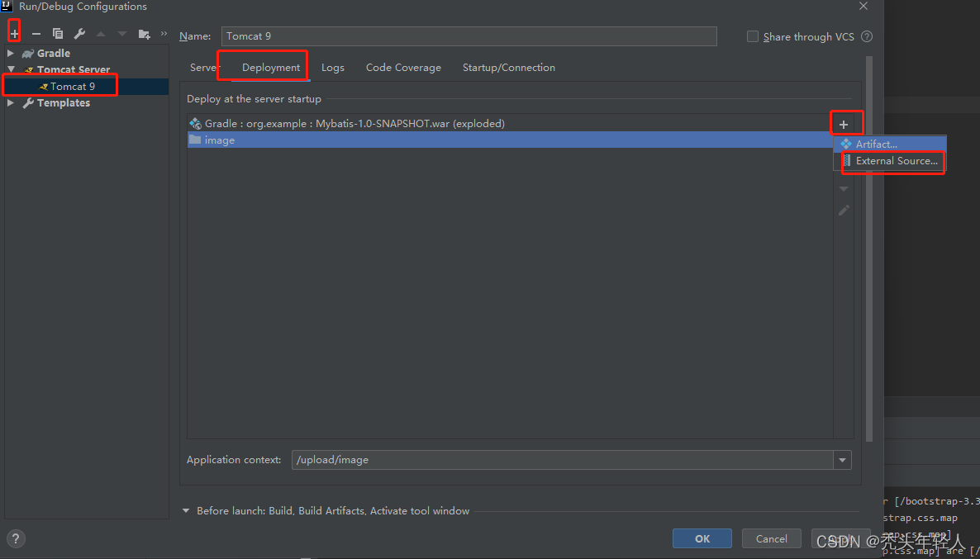
Task: Confirm with the OK button
Action: click(702, 538)
